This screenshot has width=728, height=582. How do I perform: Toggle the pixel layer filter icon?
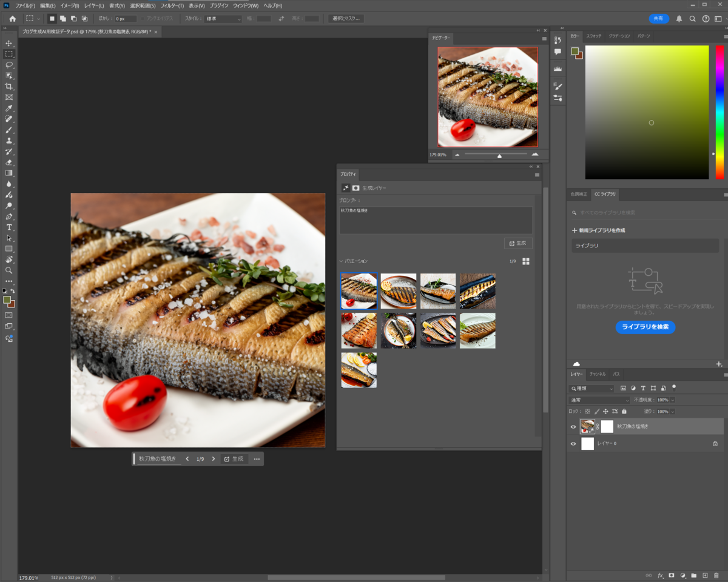point(623,388)
